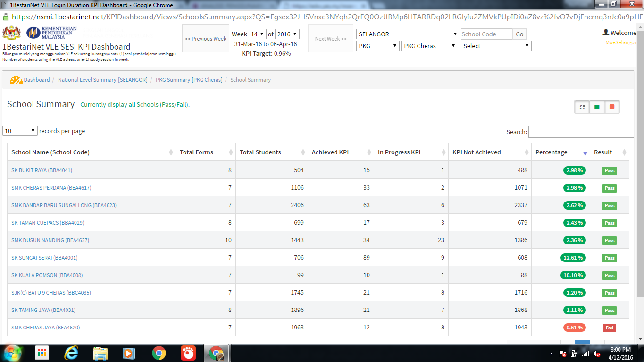Click the 12.61 % percentage badge
This screenshot has height=362, width=644.
(573, 258)
